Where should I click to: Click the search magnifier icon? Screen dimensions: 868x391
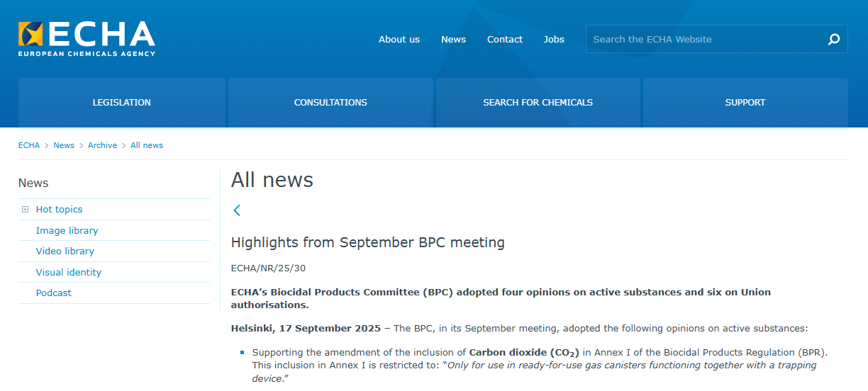(x=834, y=40)
